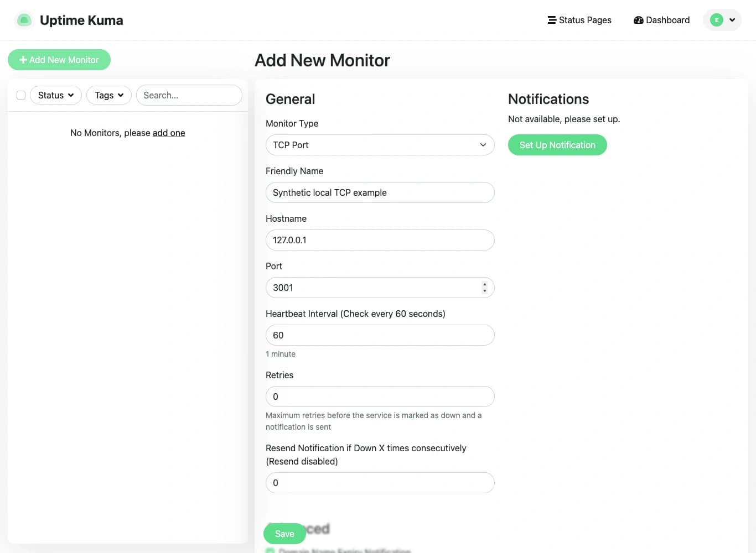Screen dimensions: 756x553
Task: Open the Tags filter dropdown
Action: [109, 95]
